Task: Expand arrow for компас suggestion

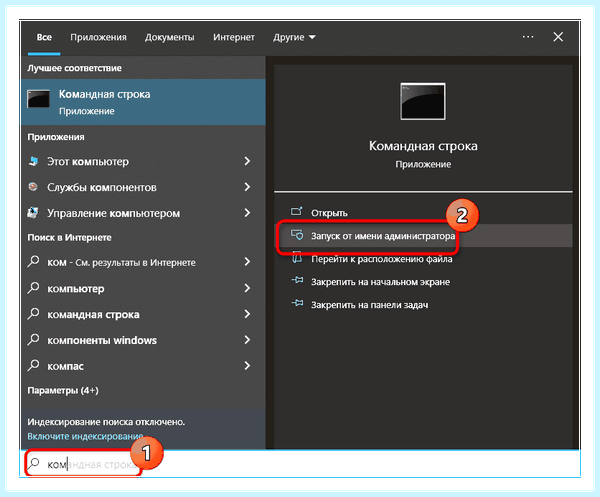Action: coord(247,366)
